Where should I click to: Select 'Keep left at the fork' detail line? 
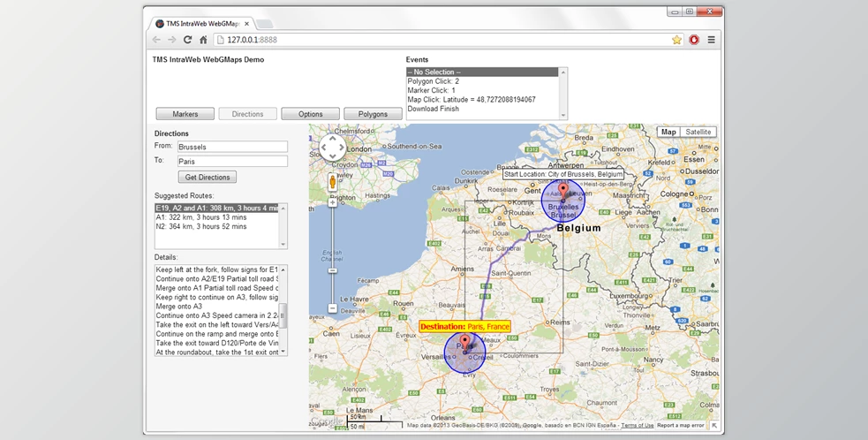tap(217, 269)
